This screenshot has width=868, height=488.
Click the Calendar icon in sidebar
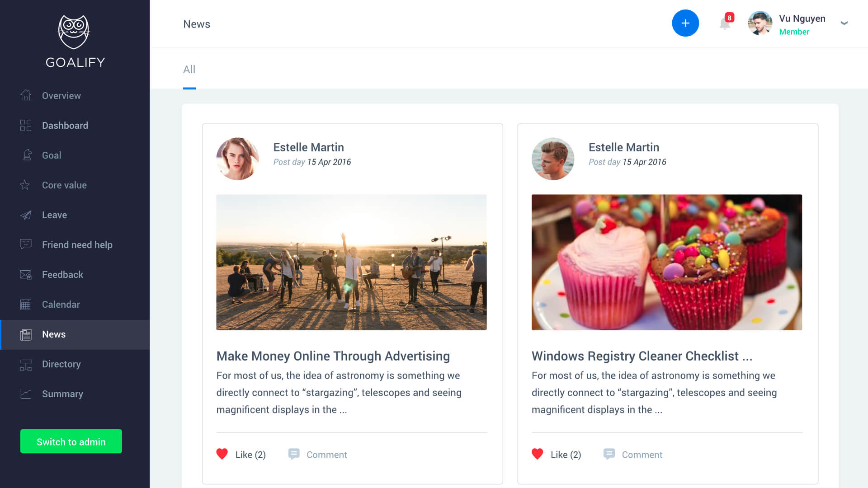tap(26, 305)
